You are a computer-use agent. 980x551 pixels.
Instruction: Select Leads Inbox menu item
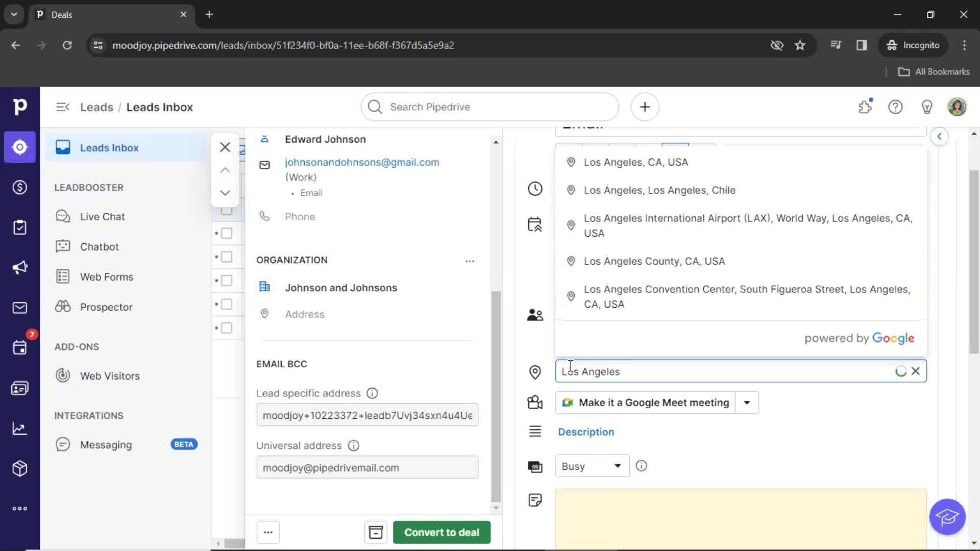(109, 147)
